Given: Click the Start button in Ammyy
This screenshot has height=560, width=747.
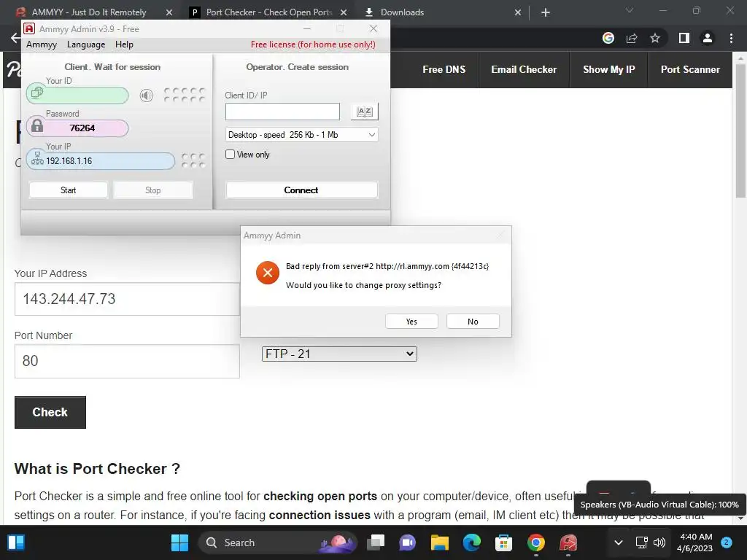Looking at the screenshot, I should point(68,190).
